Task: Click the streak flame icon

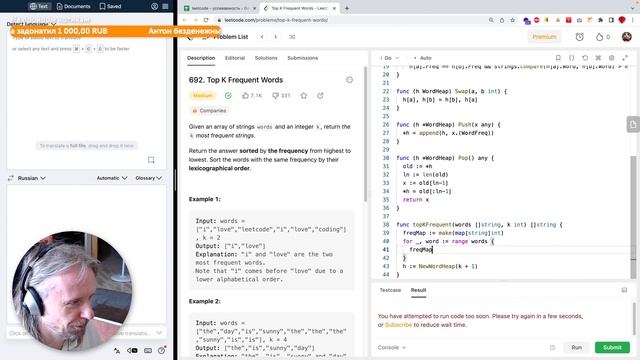Action: (x=599, y=37)
